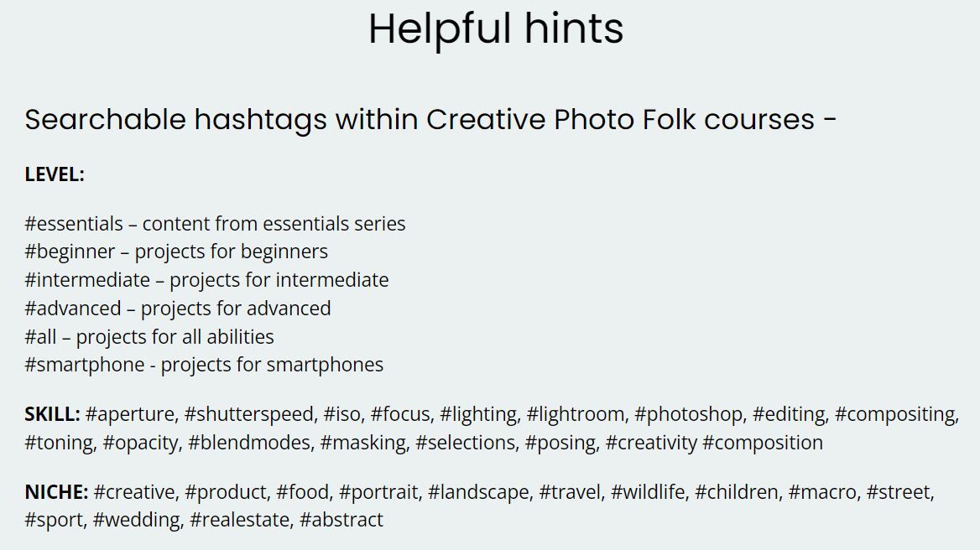Click the #realestate hashtag
Viewport: 980px width, 550px height.
click(239, 520)
